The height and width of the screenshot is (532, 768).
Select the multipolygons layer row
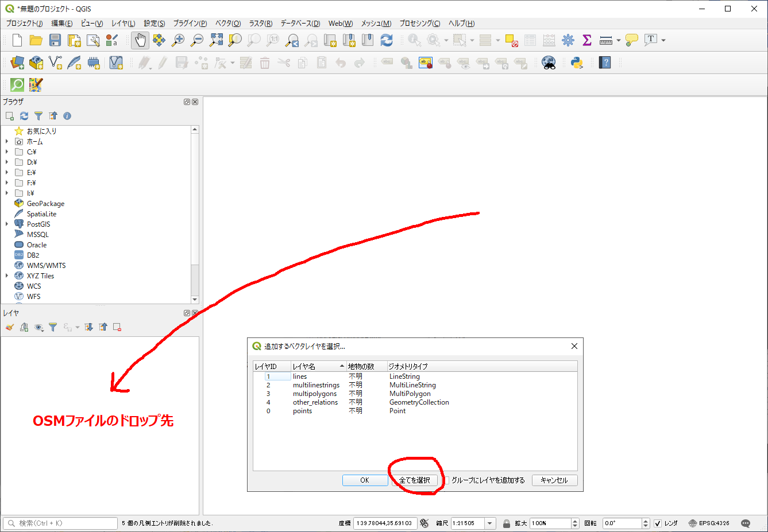pos(314,394)
